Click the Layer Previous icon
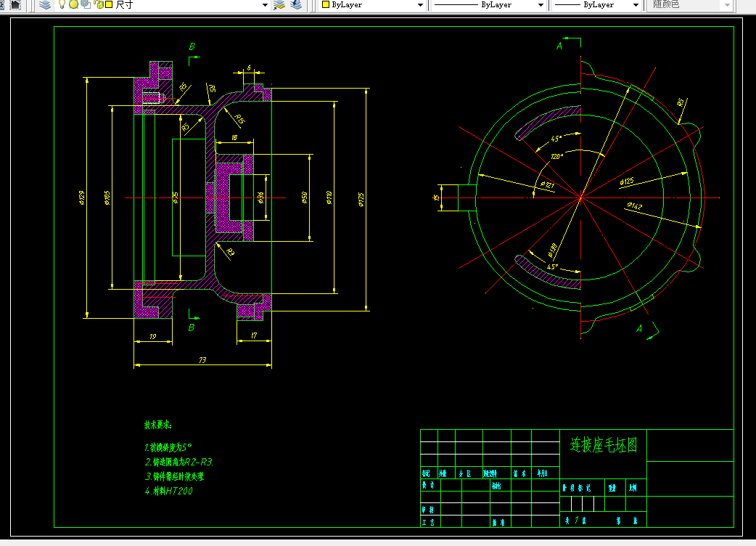Viewport: 756px width, 546px height. click(x=296, y=5)
